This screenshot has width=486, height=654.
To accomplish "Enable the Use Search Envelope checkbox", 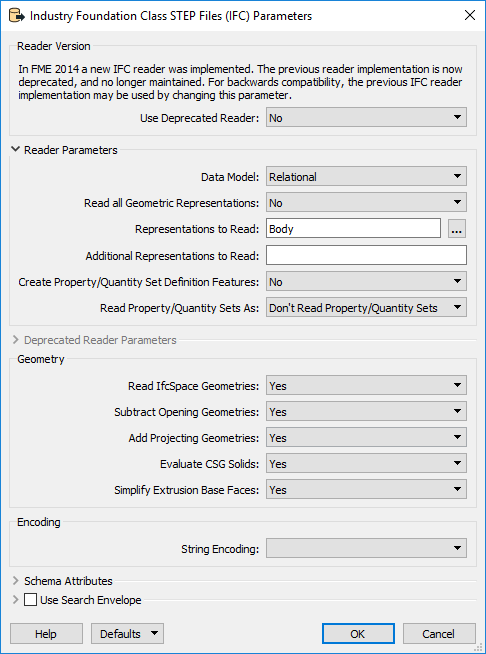I will click(x=30, y=600).
